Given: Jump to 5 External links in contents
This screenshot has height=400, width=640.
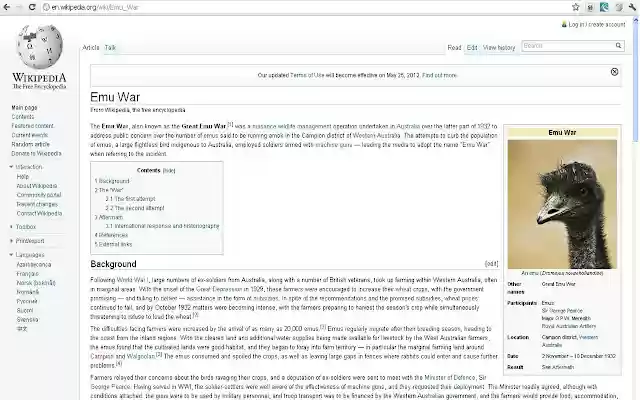Looking at the screenshot, I should tap(113, 244).
